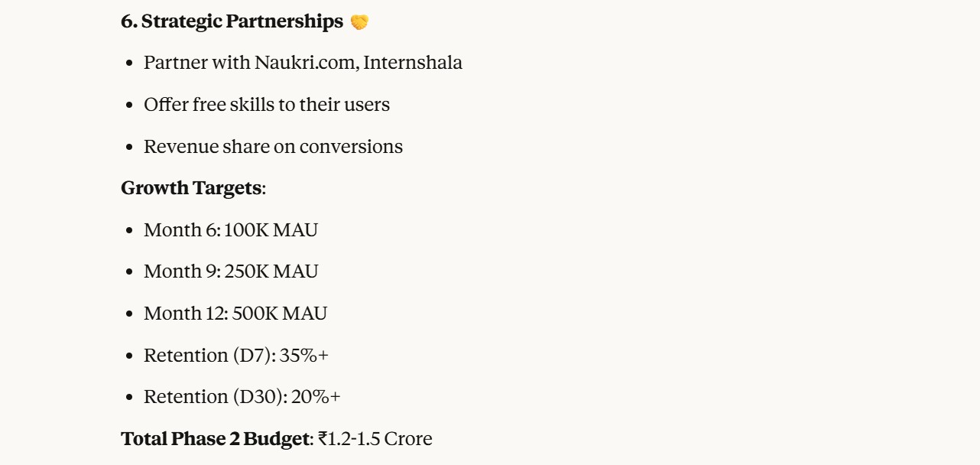Click the "Growth Targets" bold label
Image resolution: width=980 pixels, height=465 pixels.
click(191, 188)
